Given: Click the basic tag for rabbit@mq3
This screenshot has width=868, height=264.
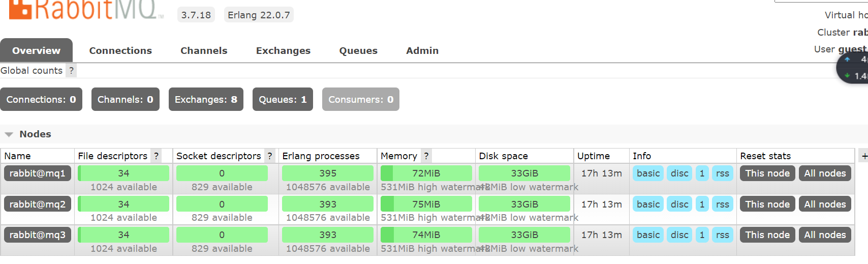Looking at the screenshot, I should coord(648,234).
